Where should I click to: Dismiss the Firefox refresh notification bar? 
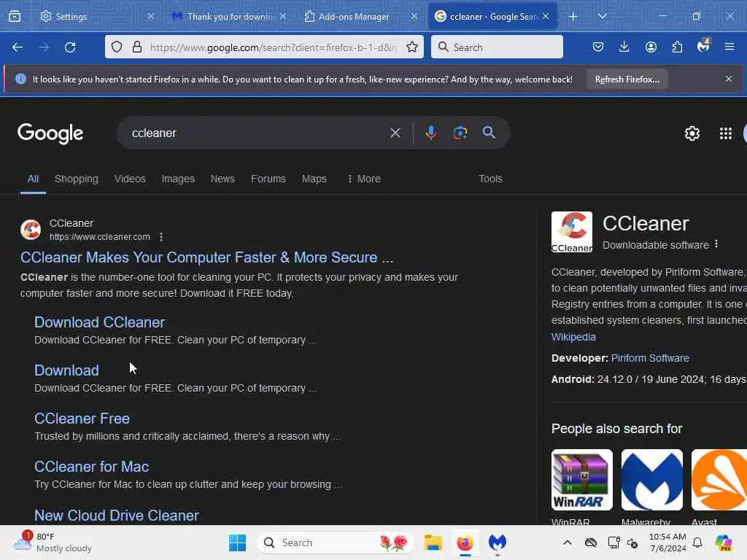[x=729, y=79]
